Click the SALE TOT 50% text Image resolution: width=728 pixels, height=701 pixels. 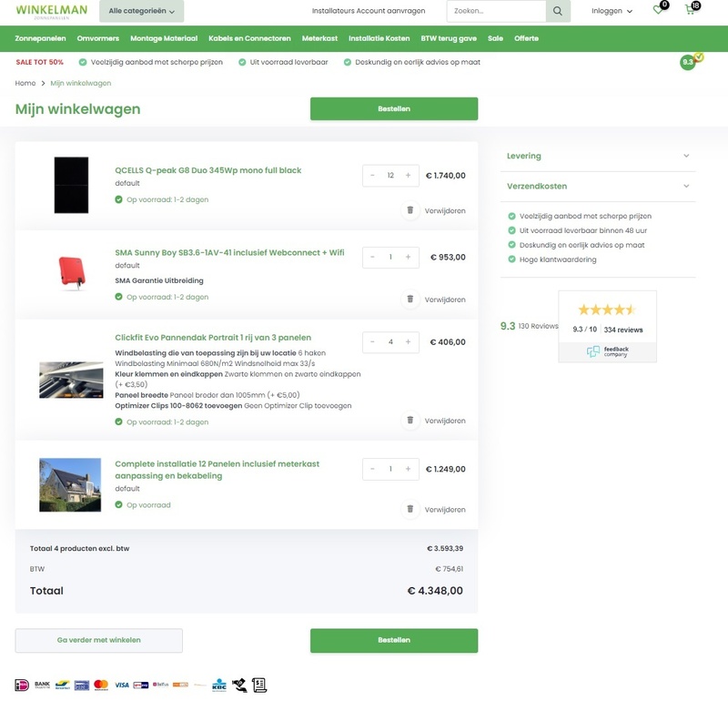pyautogui.click(x=39, y=62)
